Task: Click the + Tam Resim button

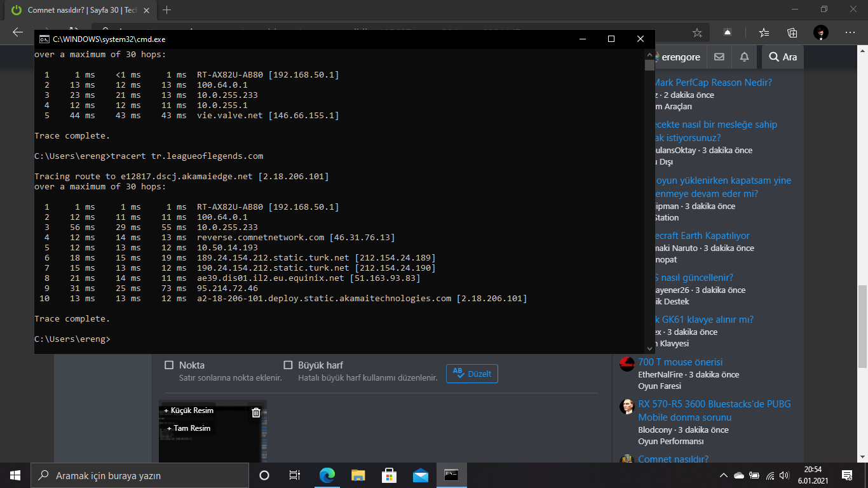Action: tap(189, 428)
